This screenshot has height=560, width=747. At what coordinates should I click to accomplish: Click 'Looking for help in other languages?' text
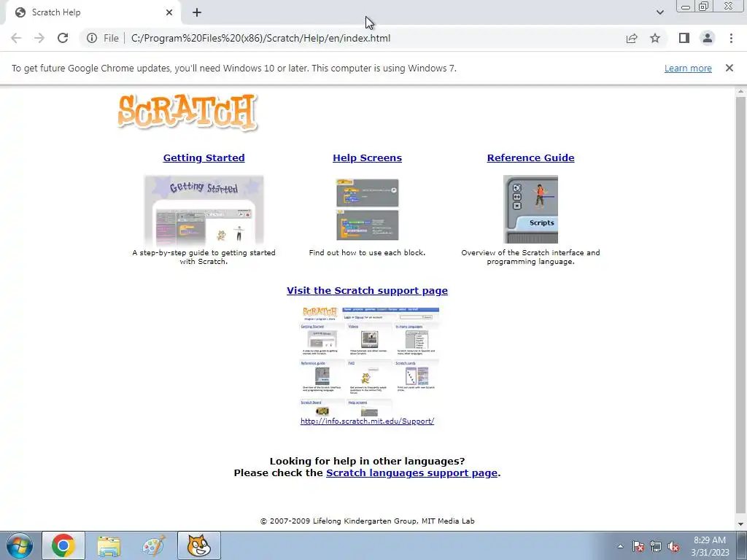(368, 461)
